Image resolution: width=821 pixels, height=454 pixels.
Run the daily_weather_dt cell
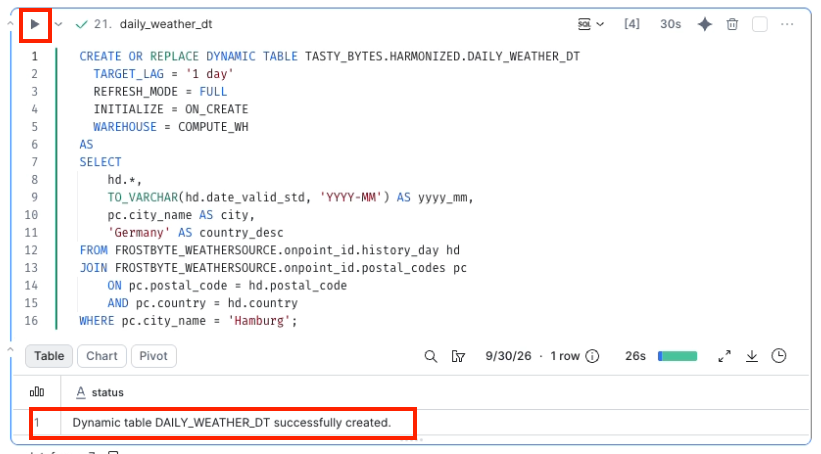point(35,24)
